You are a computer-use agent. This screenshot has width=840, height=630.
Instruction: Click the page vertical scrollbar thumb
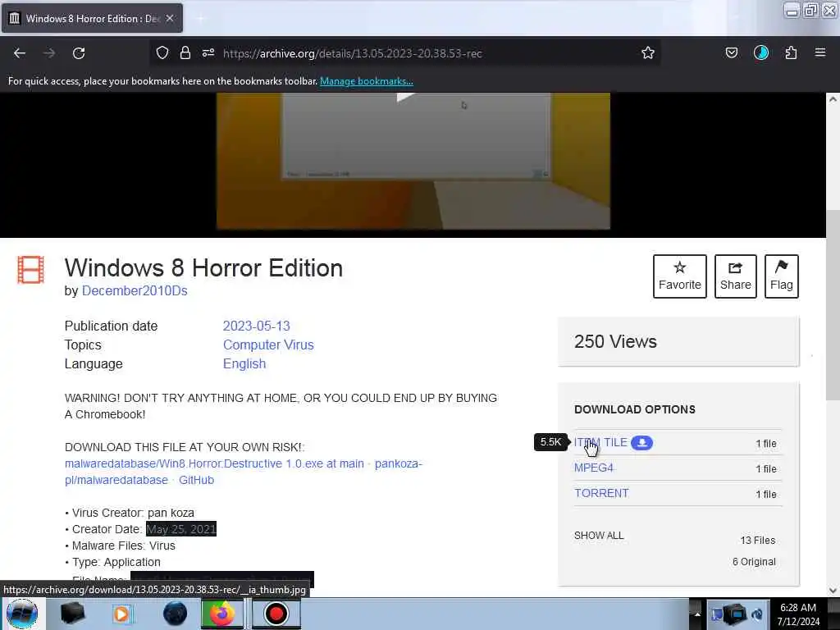click(833, 305)
